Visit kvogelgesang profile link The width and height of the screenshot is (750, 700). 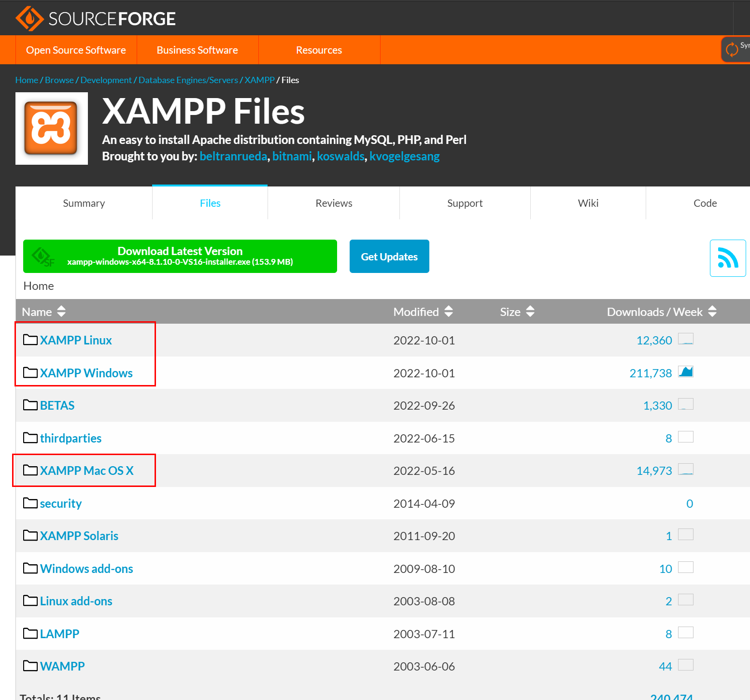(405, 156)
